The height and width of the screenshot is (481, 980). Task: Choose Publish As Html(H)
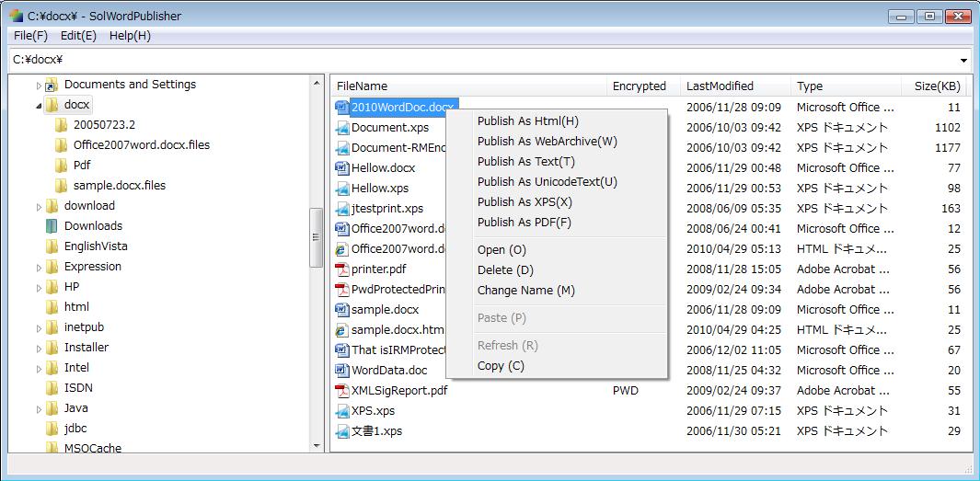(557, 121)
